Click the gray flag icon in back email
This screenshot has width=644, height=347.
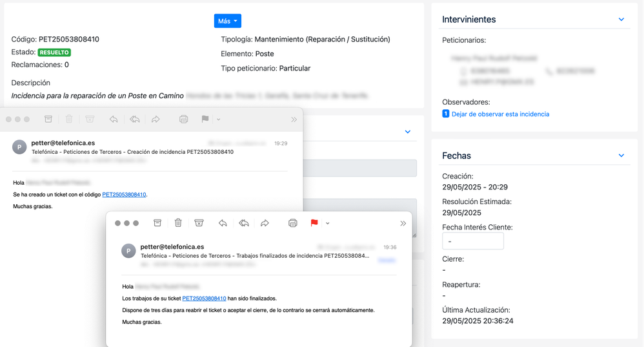point(205,119)
